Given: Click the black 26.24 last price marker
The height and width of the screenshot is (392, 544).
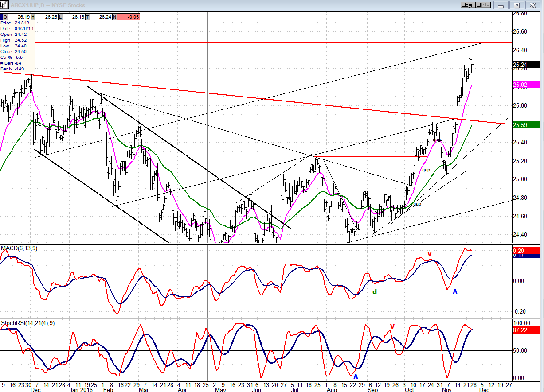Looking at the screenshot, I should 526,64.
